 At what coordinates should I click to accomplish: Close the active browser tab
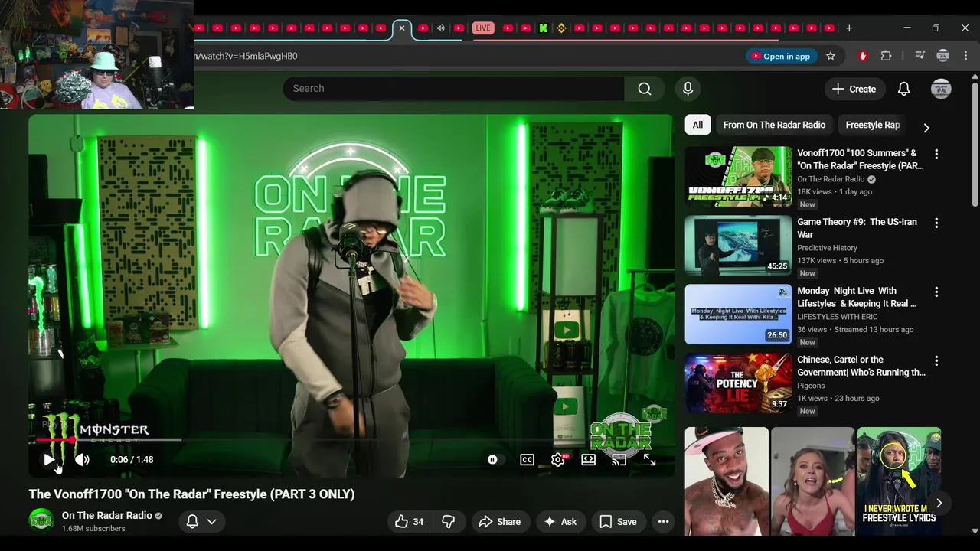401,28
